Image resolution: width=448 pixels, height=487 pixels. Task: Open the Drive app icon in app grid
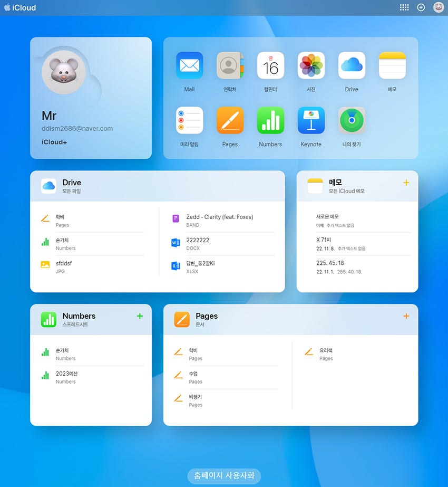[352, 65]
